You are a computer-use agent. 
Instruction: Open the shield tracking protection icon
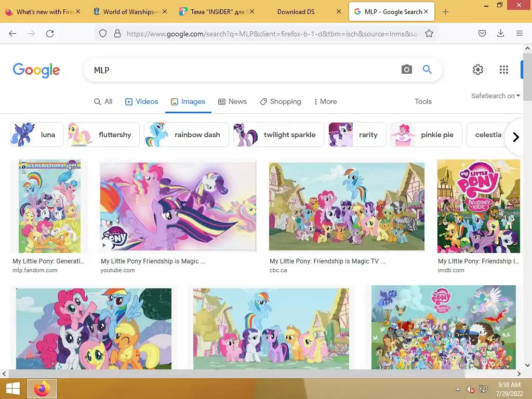click(x=103, y=33)
